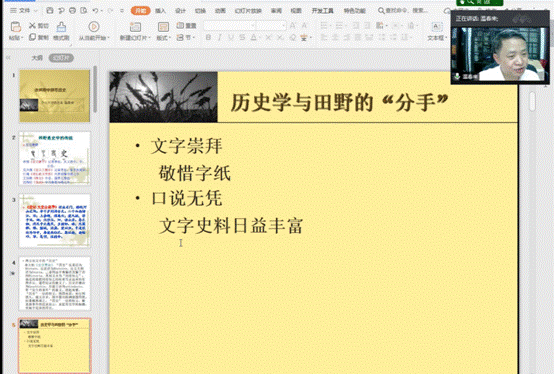The height and width of the screenshot is (374, 554).
Task: Click the Save icon in quick access bar
Action: click(50, 11)
